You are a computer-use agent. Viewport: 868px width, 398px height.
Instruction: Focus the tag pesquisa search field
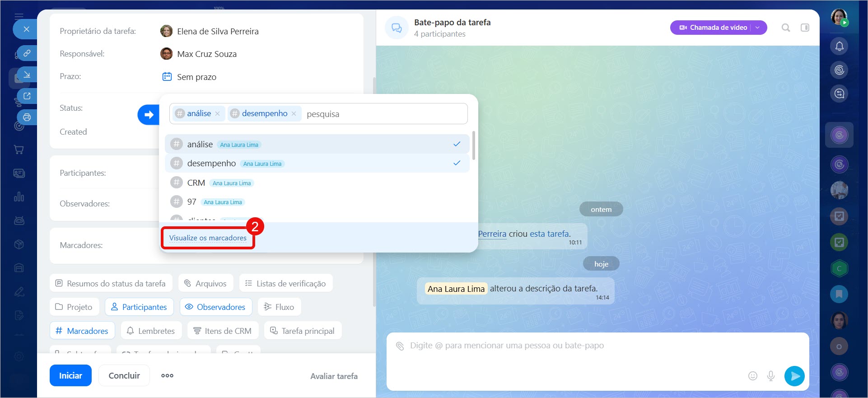pyautogui.click(x=384, y=114)
